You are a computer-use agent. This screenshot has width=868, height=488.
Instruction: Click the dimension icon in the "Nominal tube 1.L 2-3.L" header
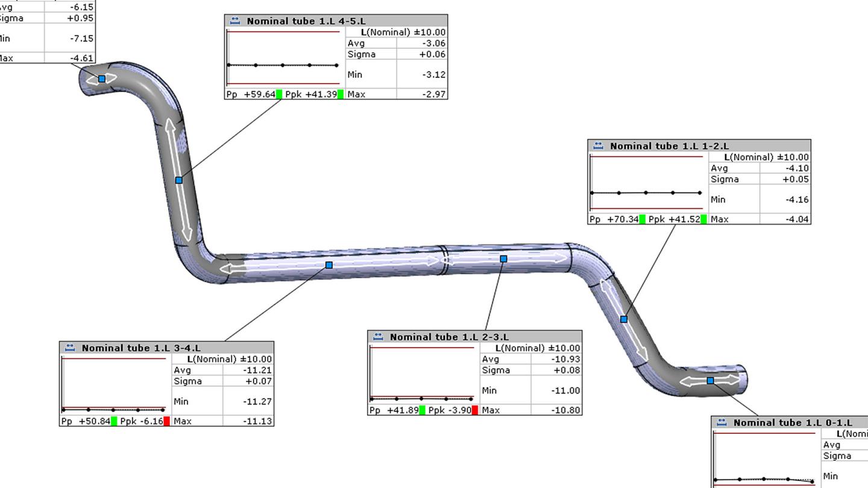click(x=378, y=336)
